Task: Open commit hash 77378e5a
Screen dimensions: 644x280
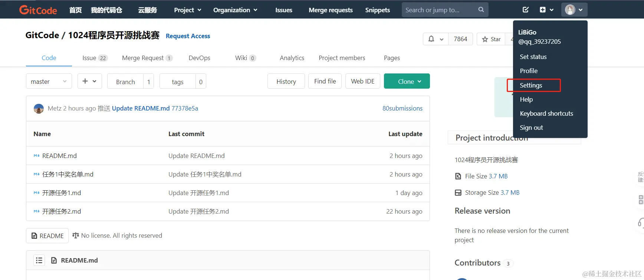Action: [x=185, y=108]
